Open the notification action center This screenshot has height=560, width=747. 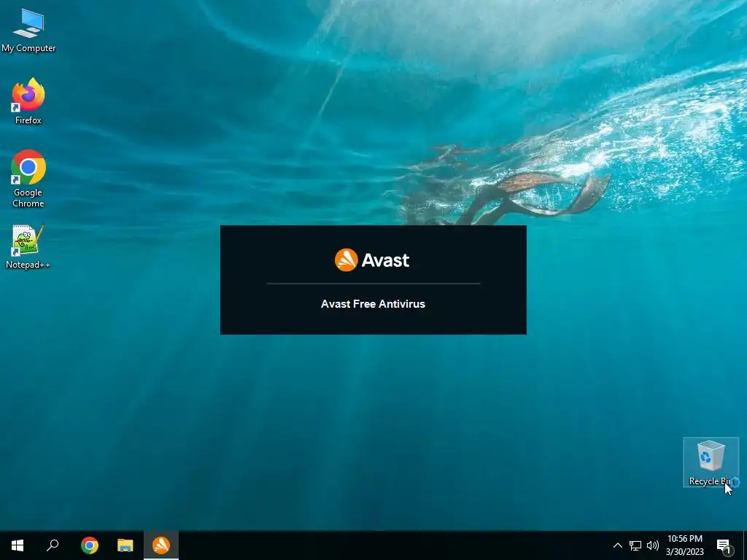point(724,545)
